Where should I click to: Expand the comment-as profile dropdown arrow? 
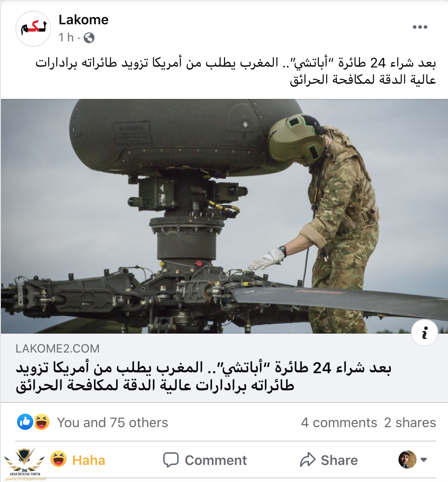coord(424,460)
